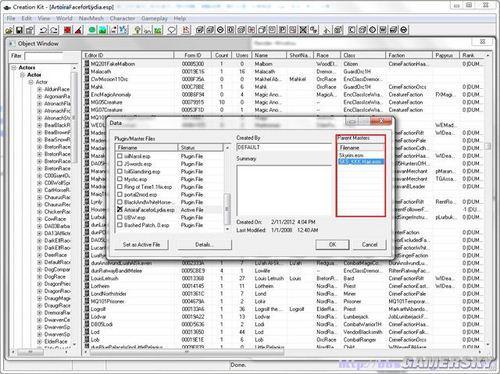Open the NavMesh menu
Screen dimensions: 500x374
pos(91,18)
